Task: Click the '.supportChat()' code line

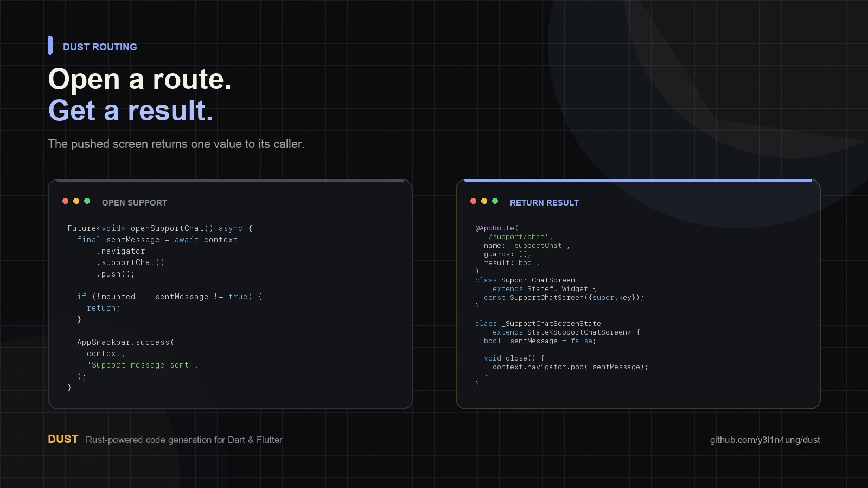Action: click(x=131, y=262)
